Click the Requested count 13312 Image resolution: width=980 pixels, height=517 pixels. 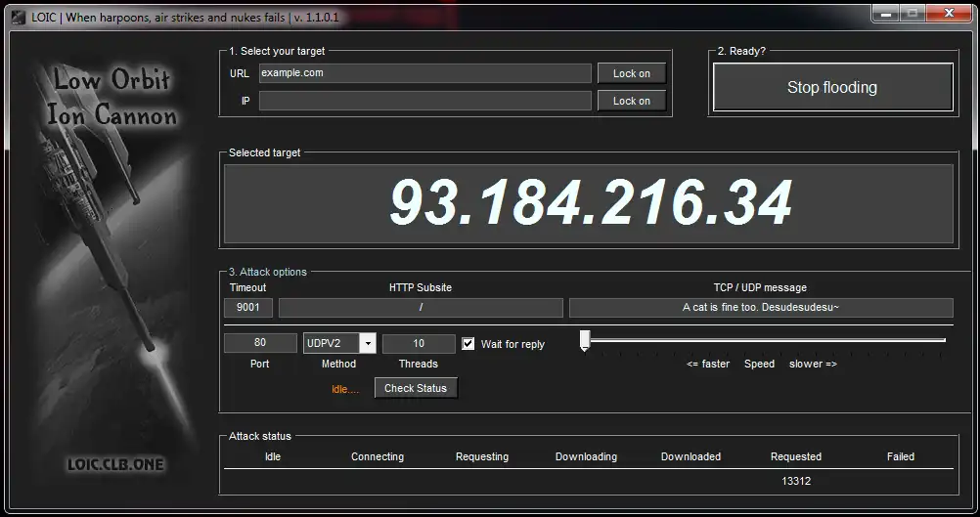pos(796,481)
